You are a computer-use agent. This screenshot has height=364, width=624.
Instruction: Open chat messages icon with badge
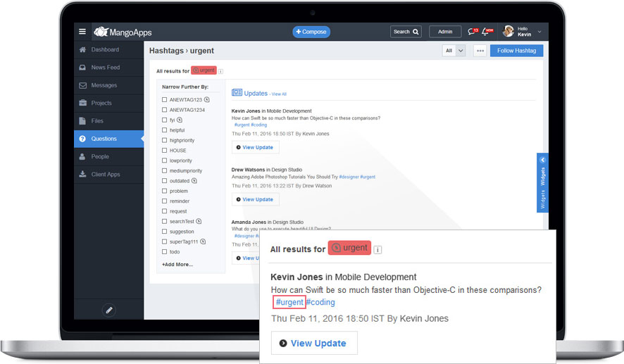[473, 32]
